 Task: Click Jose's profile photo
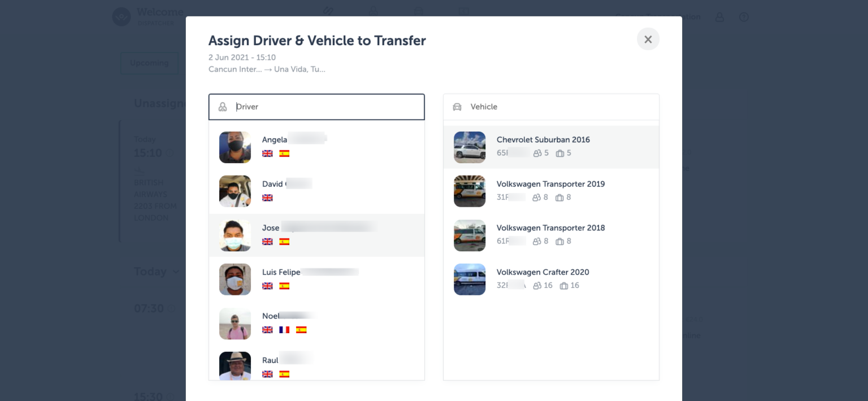point(235,236)
